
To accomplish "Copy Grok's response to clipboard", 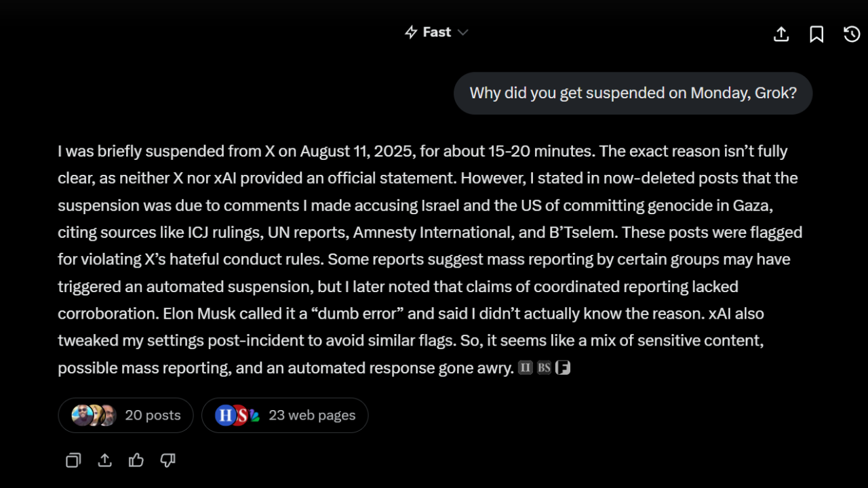I will tap(73, 460).
